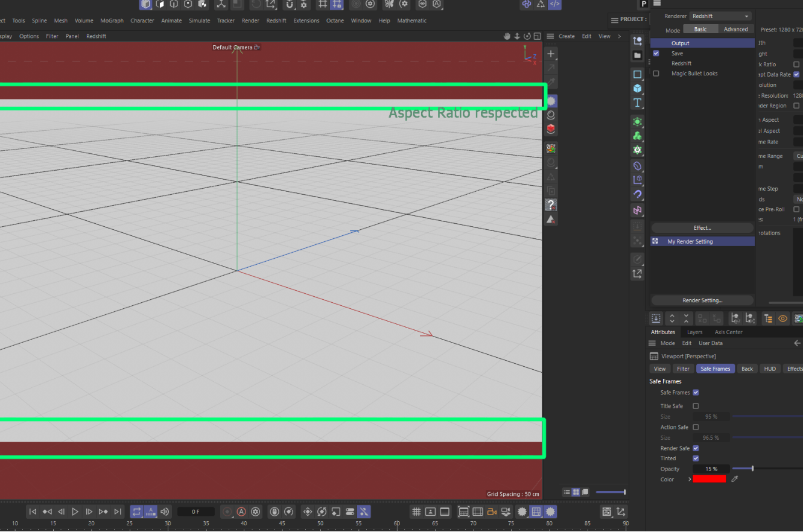Screen dimensions: 803x532
Task: Open the Renderer Redshift dropdown
Action: pyautogui.click(x=721, y=16)
